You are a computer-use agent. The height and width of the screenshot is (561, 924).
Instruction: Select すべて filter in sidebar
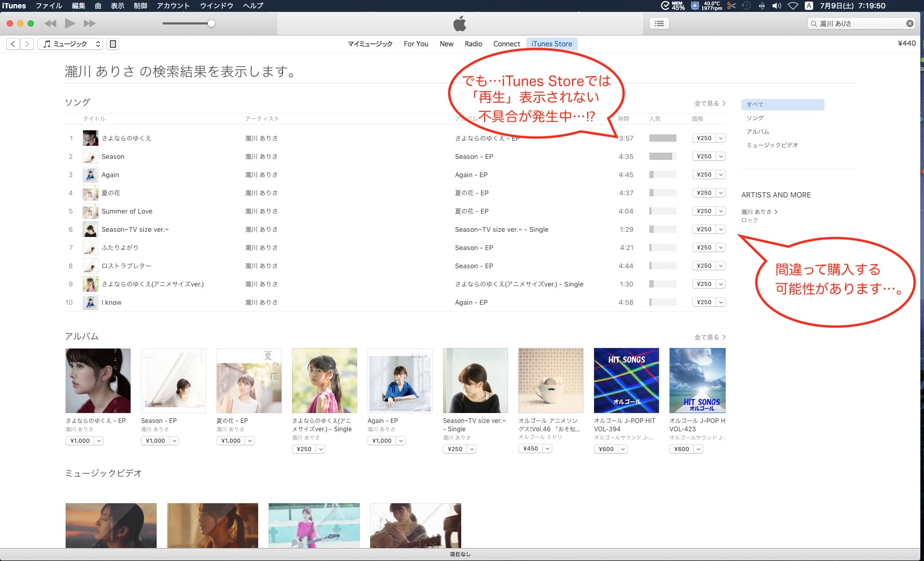(x=782, y=105)
